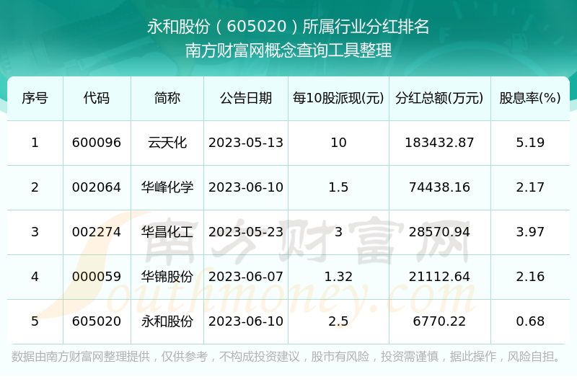Click rank number 1 in 云天化 row

(35, 143)
